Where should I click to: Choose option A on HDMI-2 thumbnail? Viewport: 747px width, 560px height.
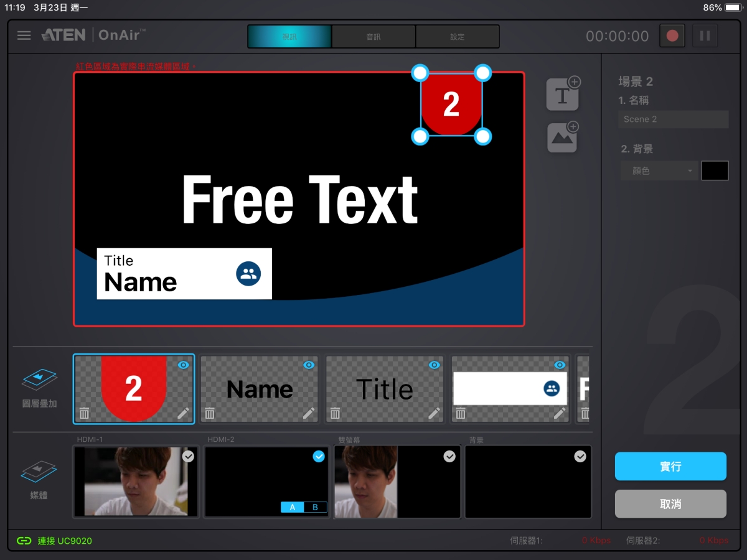[x=293, y=507]
